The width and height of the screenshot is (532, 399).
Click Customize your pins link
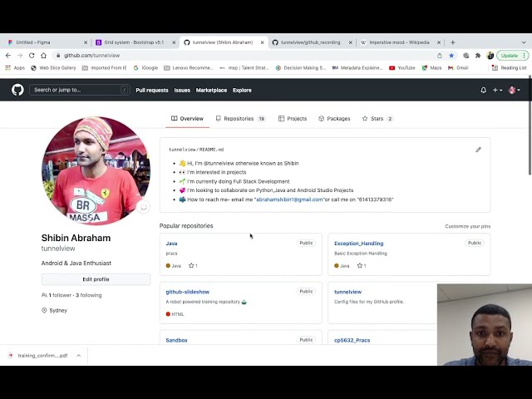coord(467,226)
